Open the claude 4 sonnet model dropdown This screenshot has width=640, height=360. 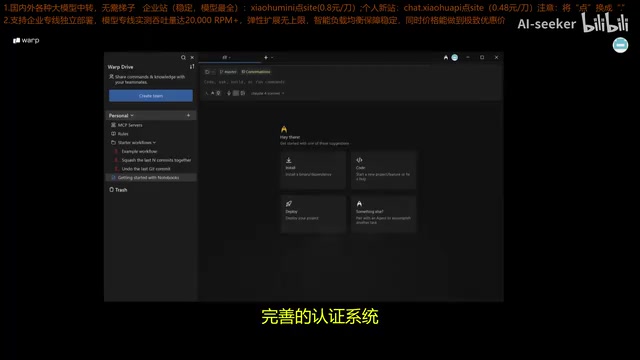(267, 93)
